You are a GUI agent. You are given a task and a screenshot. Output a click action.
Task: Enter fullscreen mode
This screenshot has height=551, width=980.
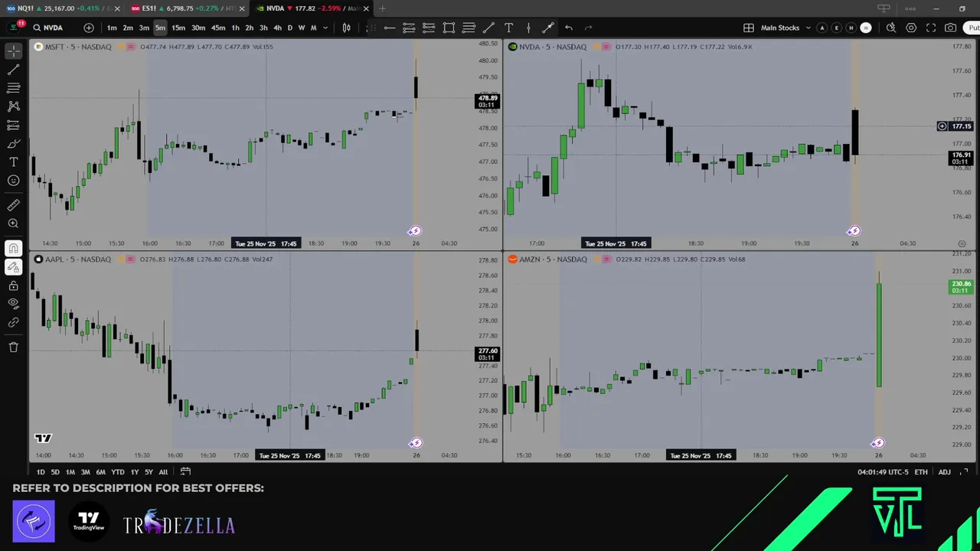pos(931,28)
